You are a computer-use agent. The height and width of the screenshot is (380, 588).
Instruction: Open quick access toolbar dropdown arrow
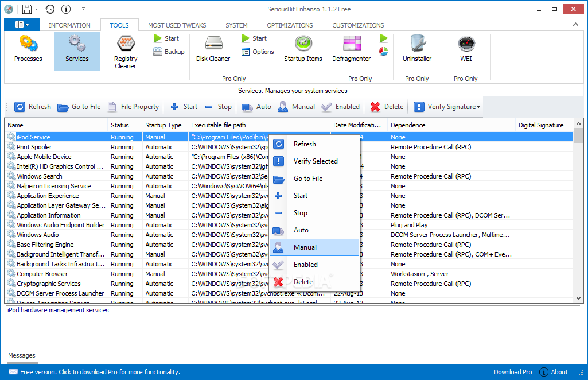click(83, 9)
